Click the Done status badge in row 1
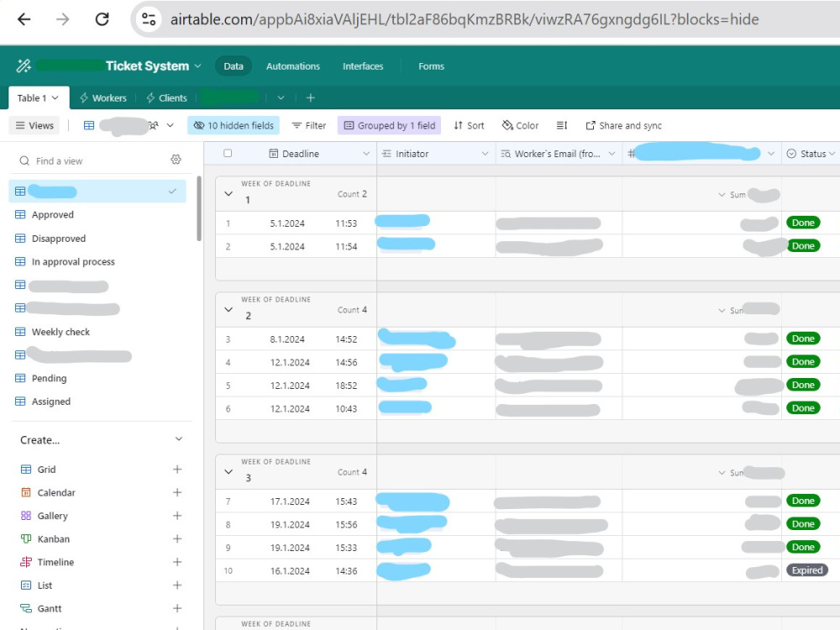This screenshot has width=840, height=630. click(803, 223)
